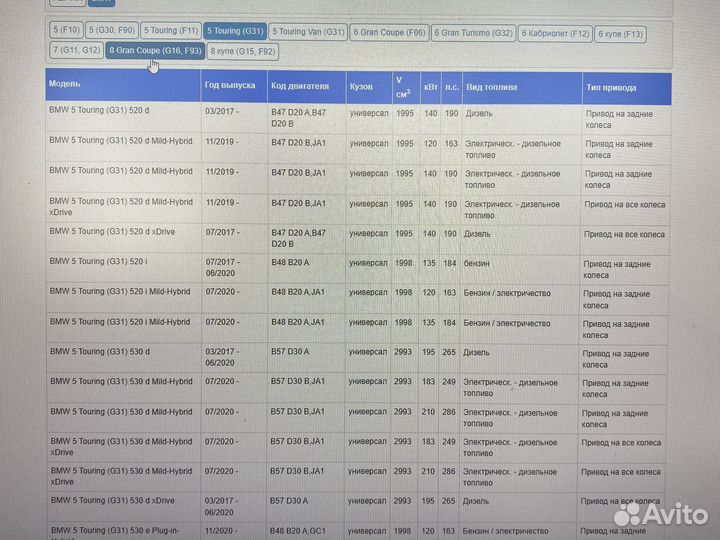Click the active 5 Touring (G31) tab
The width and height of the screenshot is (720, 540).
click(235, 32)
